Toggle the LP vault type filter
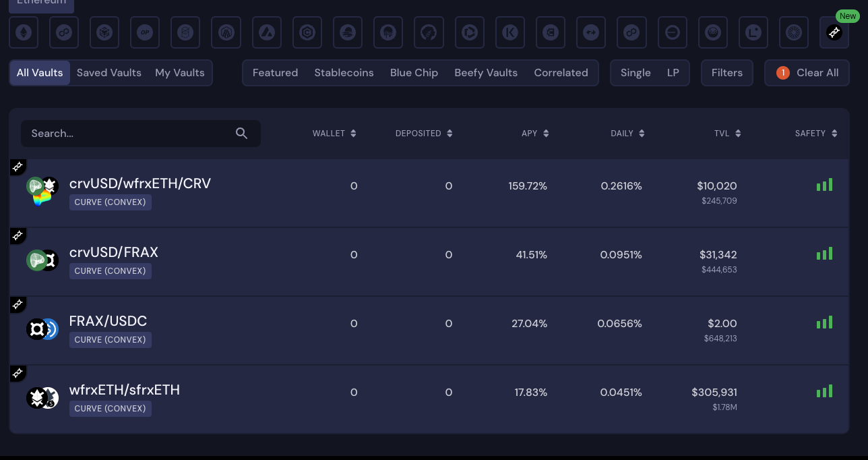This screenshot has height=460, width=868. coord(673,73)
